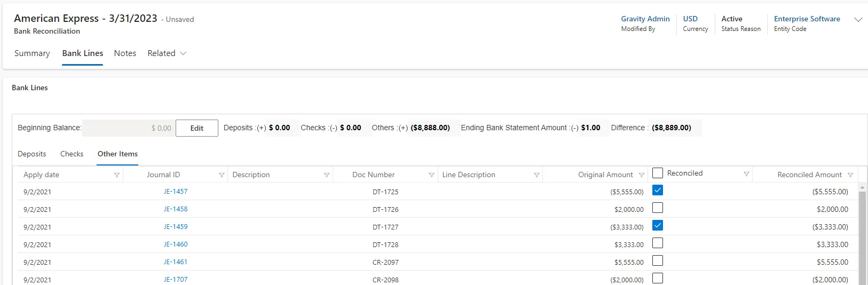
Task: Select the DT-1726 doc number cell
Action: coord(385,209)
